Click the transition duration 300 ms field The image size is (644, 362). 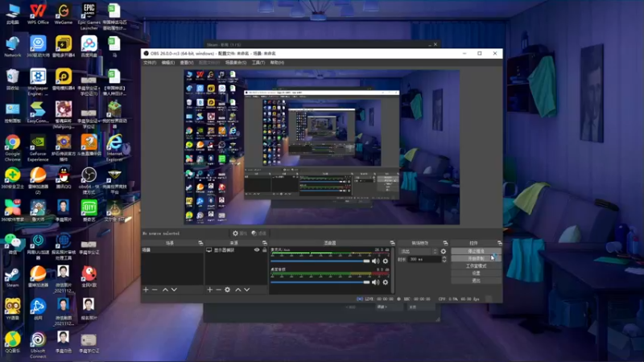point(424,259)
